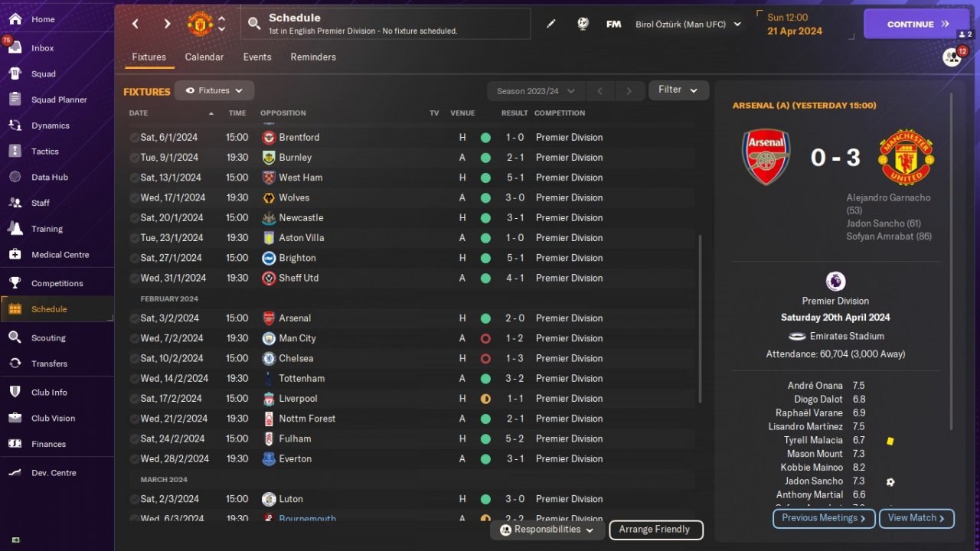Screen dimensions: 980x551
Task: Switch to the Calendar tab
Action: click(x=204, y=57)
